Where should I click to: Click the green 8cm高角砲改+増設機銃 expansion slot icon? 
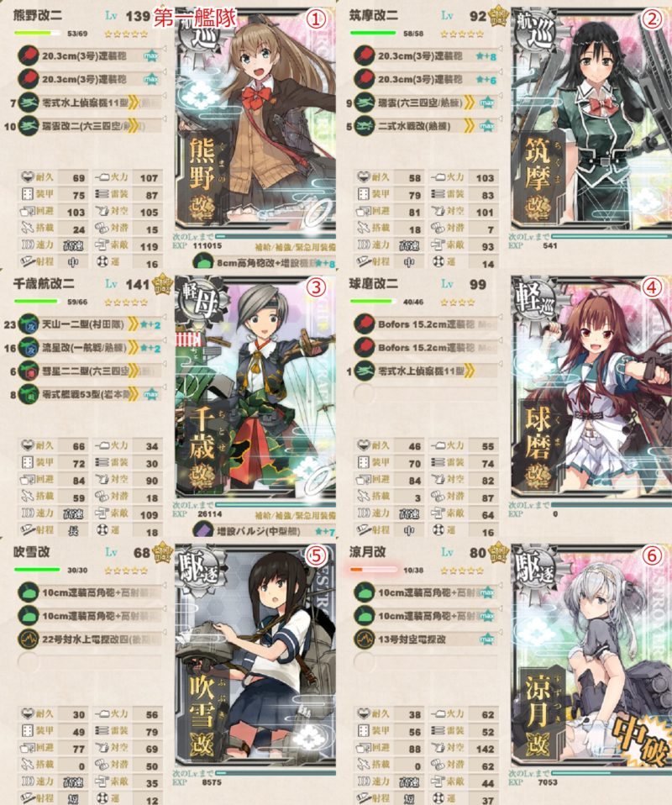pos(202,263)
